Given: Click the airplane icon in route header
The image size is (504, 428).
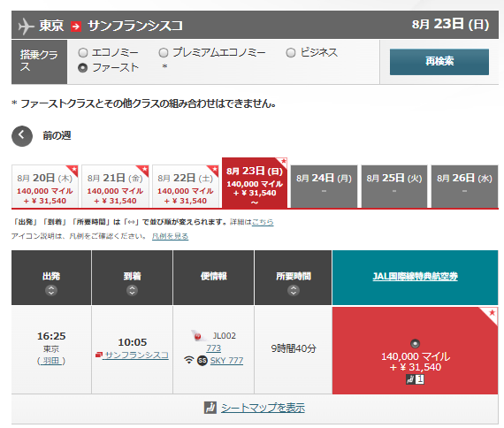Looking at the screenshot, I should pyautogui.click(x=26, y=26).
